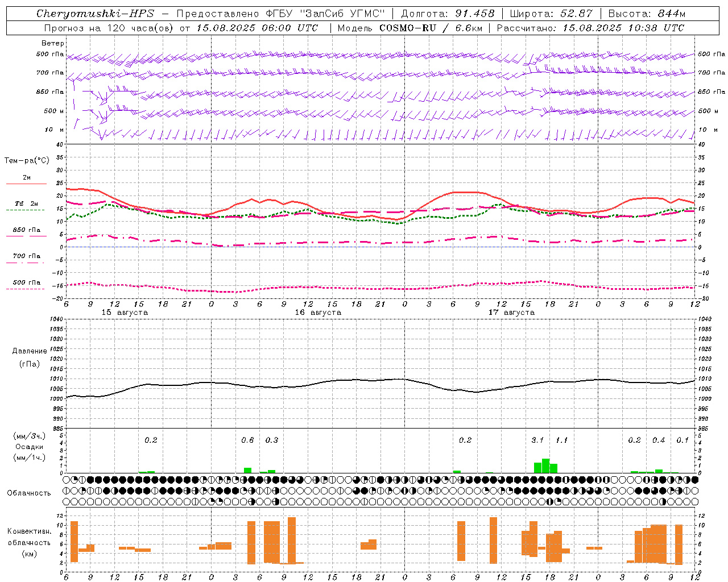This screenshot has width=728, height=582.
Task: Click the provider text ФГБУ "ЗапСиб УГМС"
Action: point(324,14)
